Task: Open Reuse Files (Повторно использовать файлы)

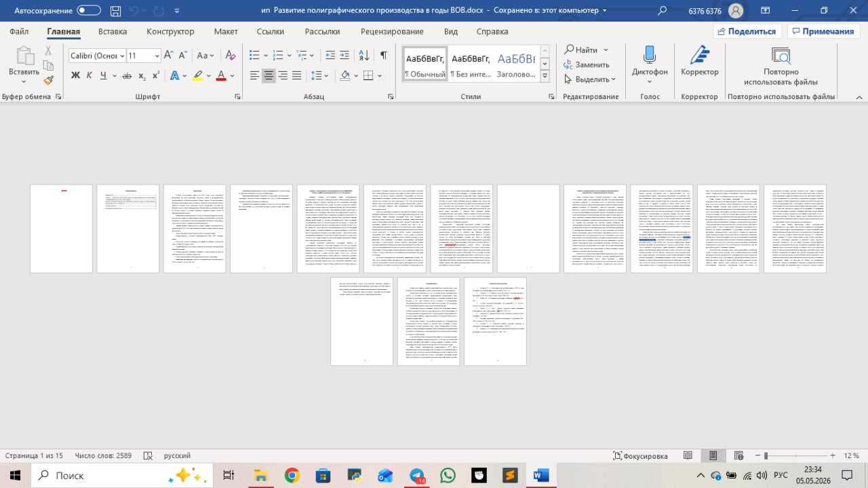Action: point(781,66)
